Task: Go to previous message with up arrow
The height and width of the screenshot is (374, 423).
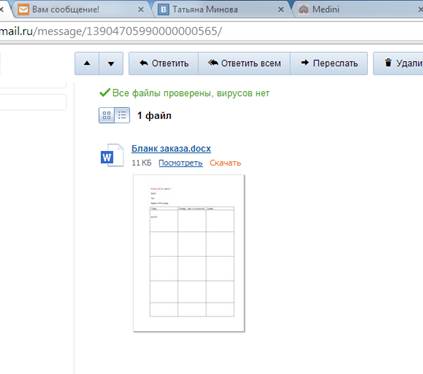Action: click(x=87, y=63)
